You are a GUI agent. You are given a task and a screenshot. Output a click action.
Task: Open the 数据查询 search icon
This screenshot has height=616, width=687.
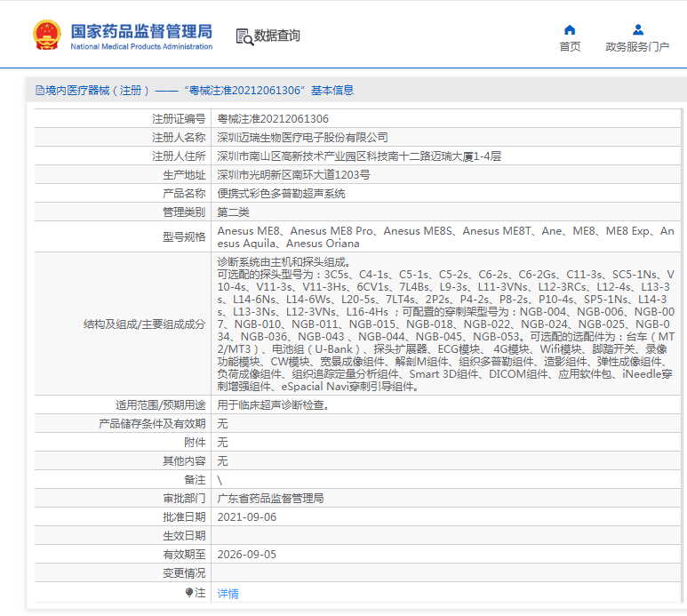click(244, 36)
